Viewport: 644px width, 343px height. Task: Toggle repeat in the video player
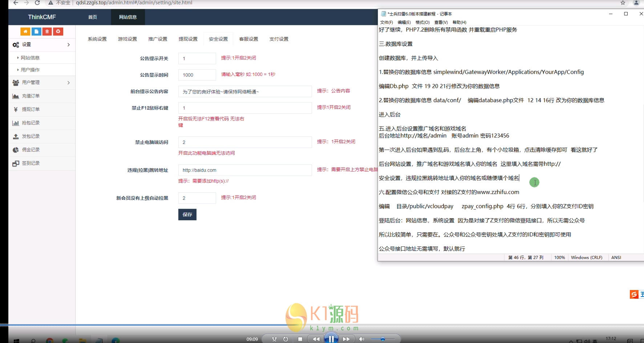pos(286,339)
